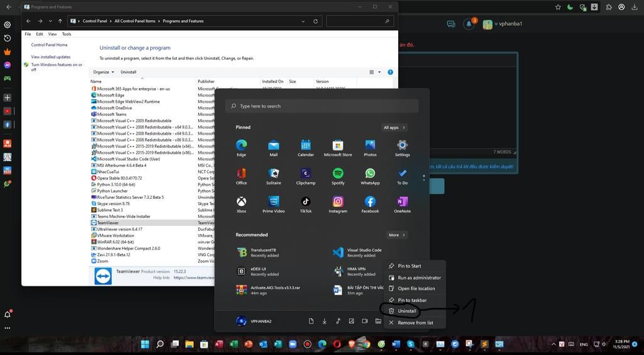The image size is (644, 355).
Task: Open Videos folder icon in Start footer
Action: [x=365, y=321]
